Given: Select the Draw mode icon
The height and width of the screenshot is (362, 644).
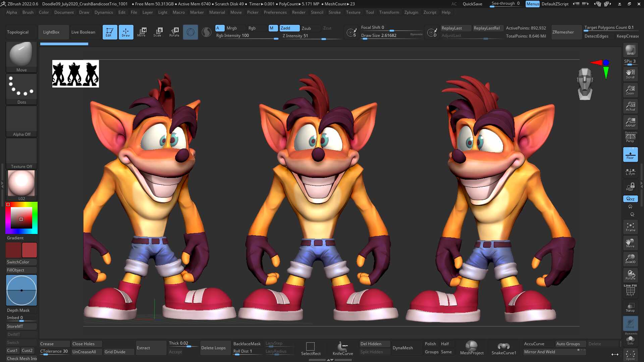Looking at the screenshot, I should (x=126, y=32).
